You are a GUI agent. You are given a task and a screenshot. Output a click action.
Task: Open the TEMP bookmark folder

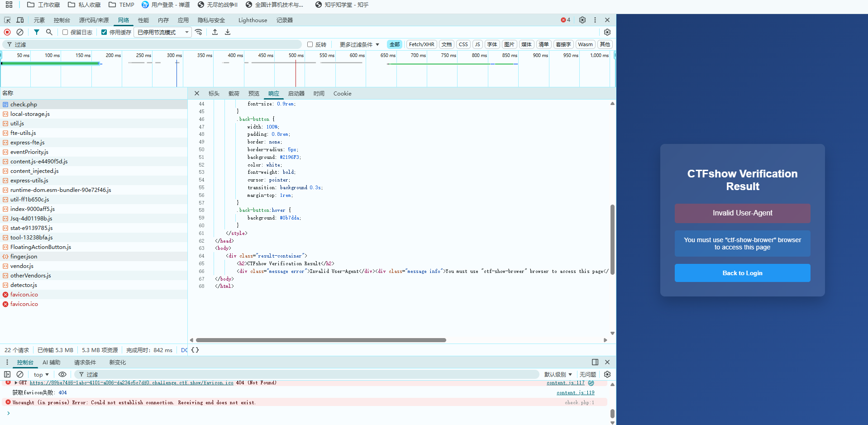[122, 5]
